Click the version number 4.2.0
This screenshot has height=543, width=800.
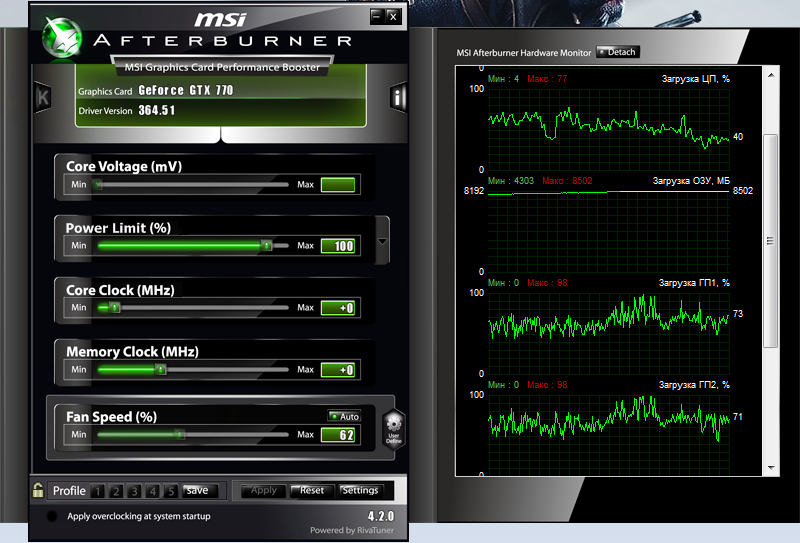coord(381,516)
